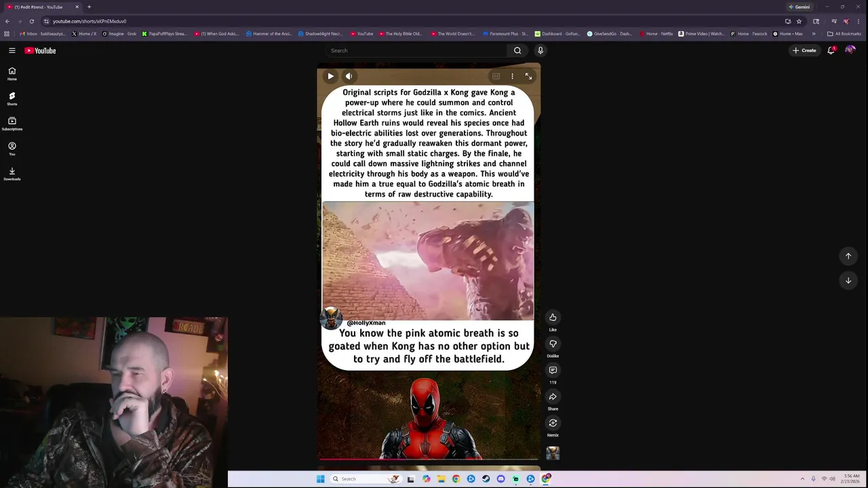Image resolution: width=868 pixels, height=488 pixels.
Task: Open Subscriptions in the YouTube sidebar
Action: tap(12, 123)
